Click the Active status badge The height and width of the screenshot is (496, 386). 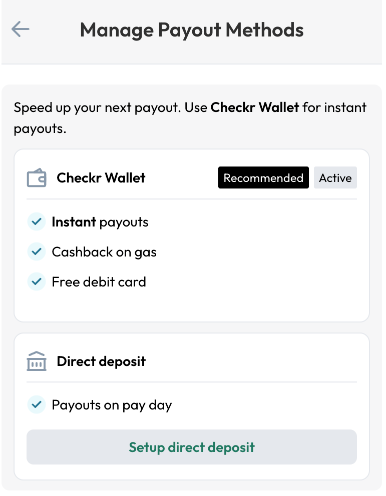[335, 178]
